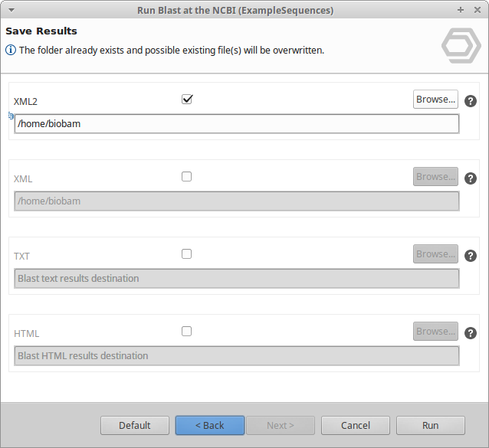Open help for the XML output option
The width and height of the screenshot is (489, 448).
click(x=471, y=178)
